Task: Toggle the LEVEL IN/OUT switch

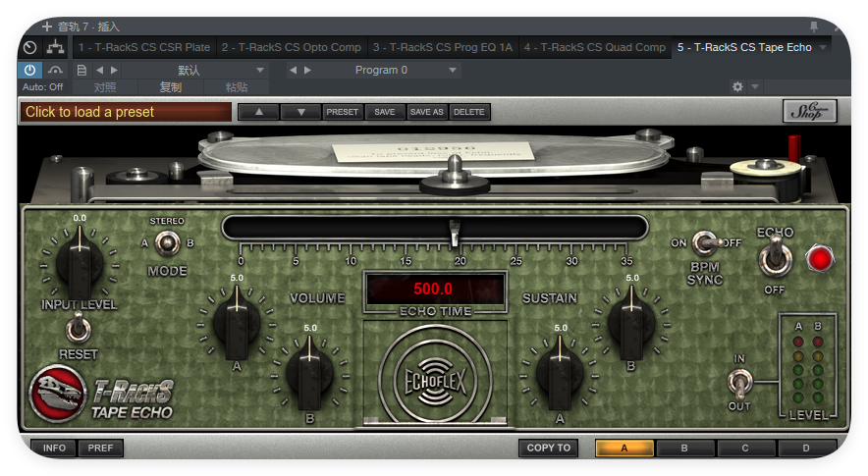Action: click(739, 382)
